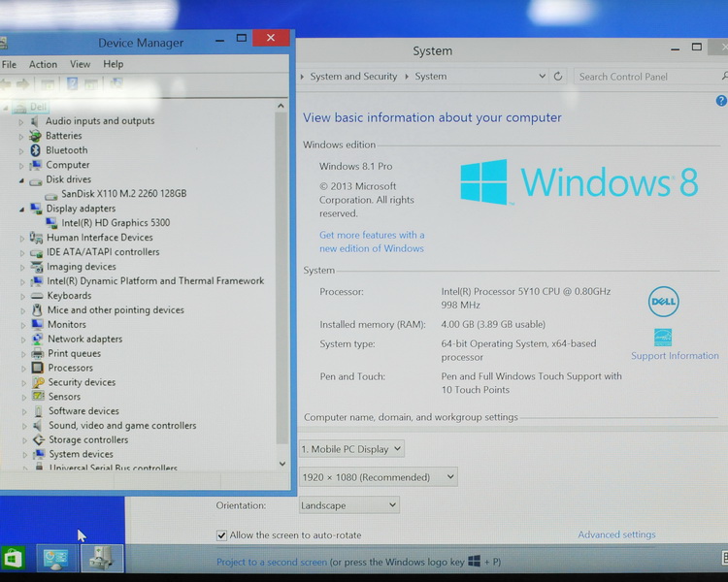Click the Sound, video and game controllers icon
Screen dimensions: 728x582
click(x=38, y=426)
